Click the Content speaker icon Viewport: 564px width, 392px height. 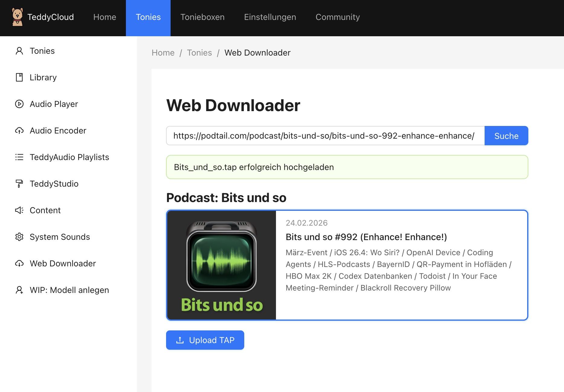pyautogui.click(x=19, y=210)
